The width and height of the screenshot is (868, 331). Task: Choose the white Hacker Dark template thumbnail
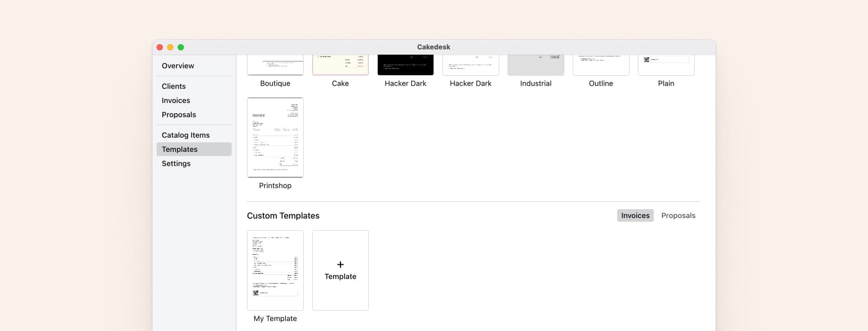[x=471, y=65]
